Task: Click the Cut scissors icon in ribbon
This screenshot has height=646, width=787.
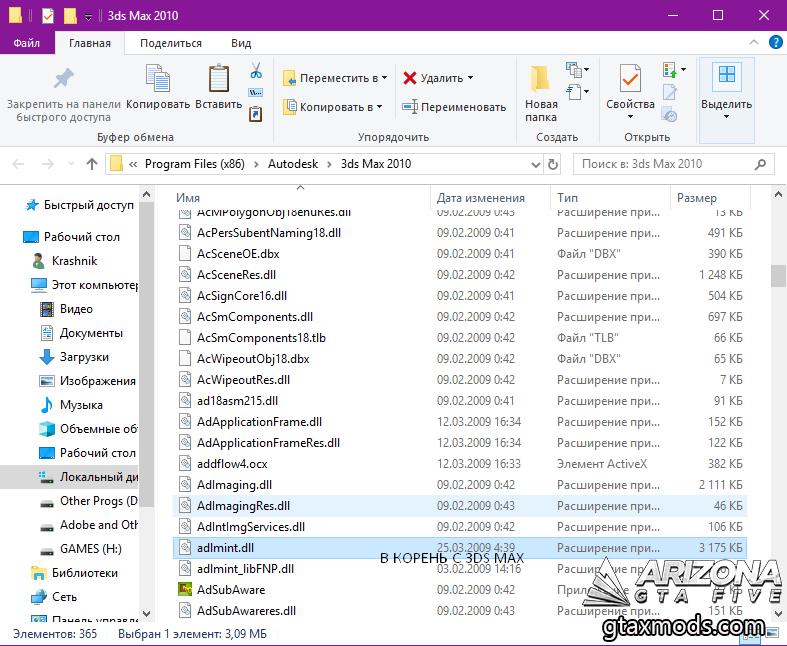Action: [x=256, y=71]
